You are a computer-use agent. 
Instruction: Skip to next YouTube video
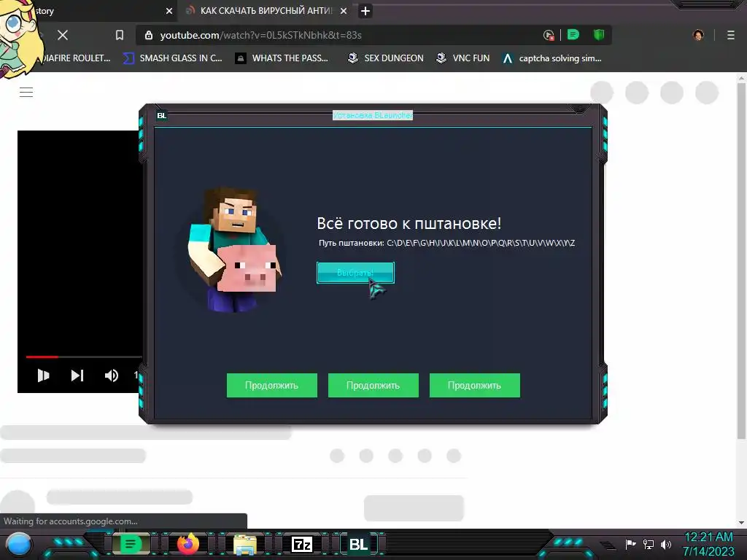(x=77, y=376)
